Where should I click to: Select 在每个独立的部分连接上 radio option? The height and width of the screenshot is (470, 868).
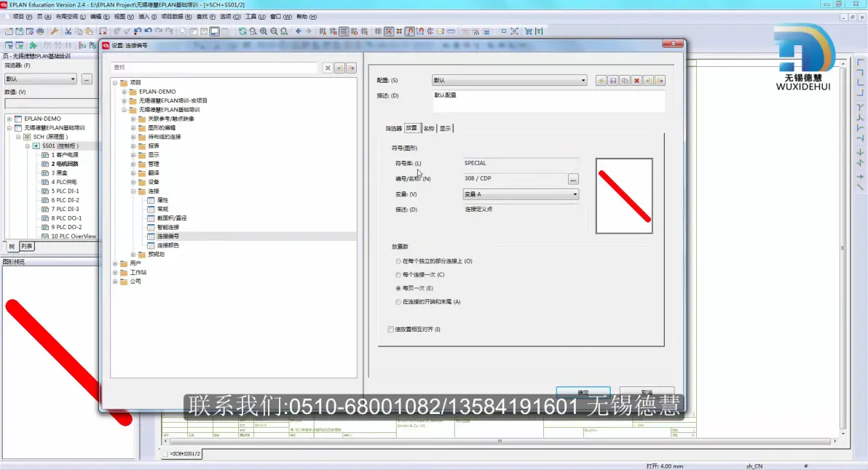pos(398,261)
